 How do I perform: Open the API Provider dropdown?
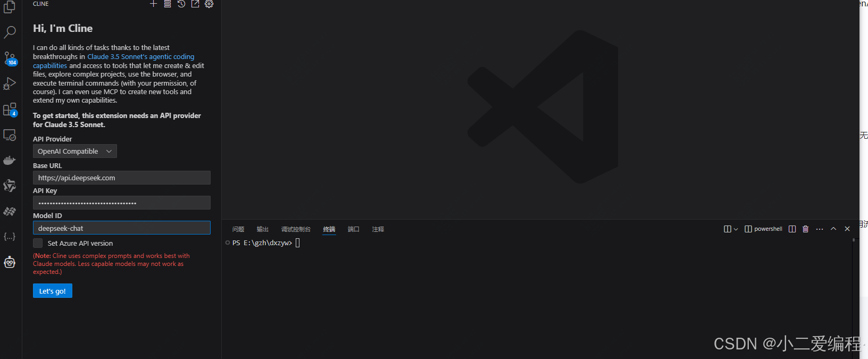pyautogui.click(x=75, y=151)
